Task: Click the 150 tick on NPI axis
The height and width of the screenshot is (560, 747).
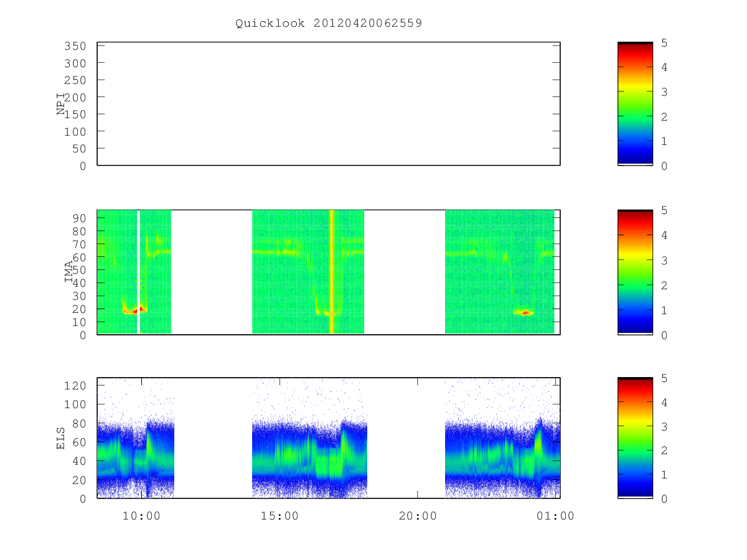Action: coord(75,114)
